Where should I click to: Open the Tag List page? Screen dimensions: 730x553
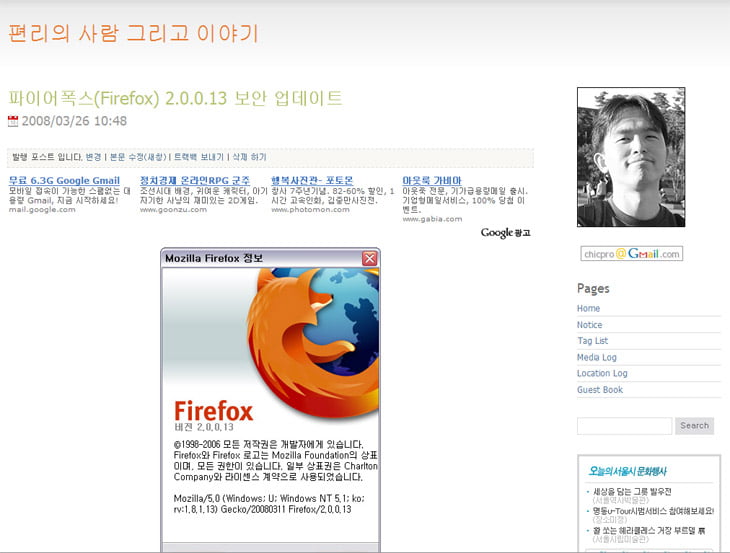[592, 341]
